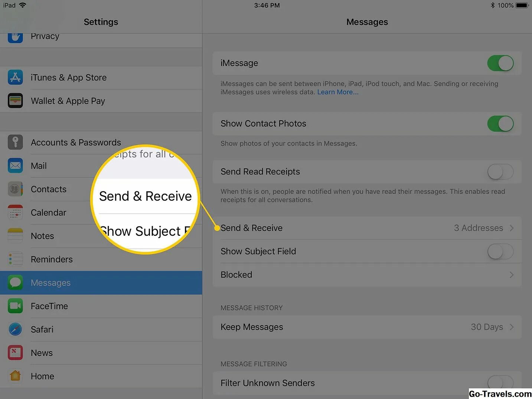Tap the Notes icon
Viewport: 532px width, 399px height.
(15, 236)
